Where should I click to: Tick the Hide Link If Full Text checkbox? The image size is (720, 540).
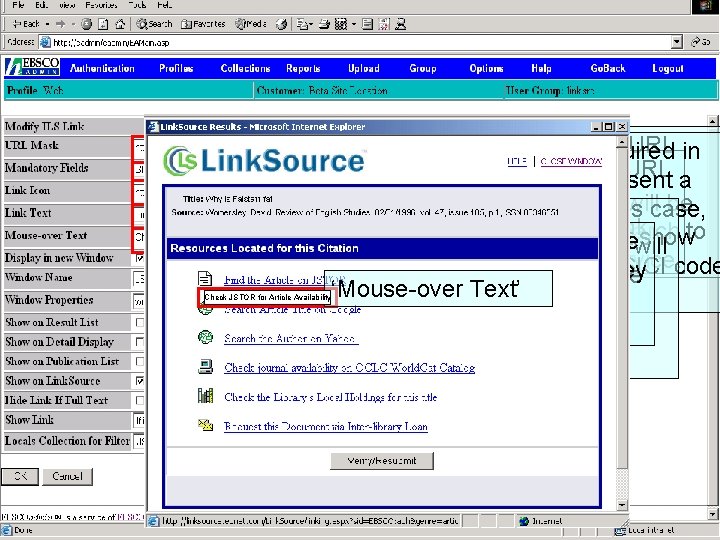(140, 400)
